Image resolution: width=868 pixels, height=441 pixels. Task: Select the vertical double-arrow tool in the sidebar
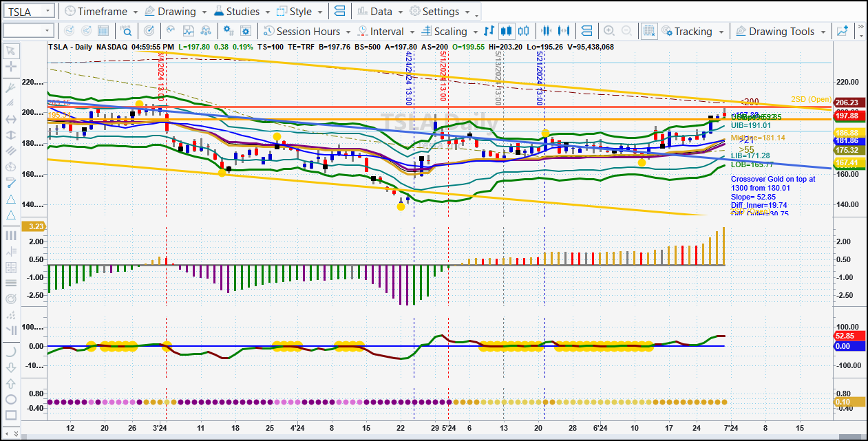11,136
